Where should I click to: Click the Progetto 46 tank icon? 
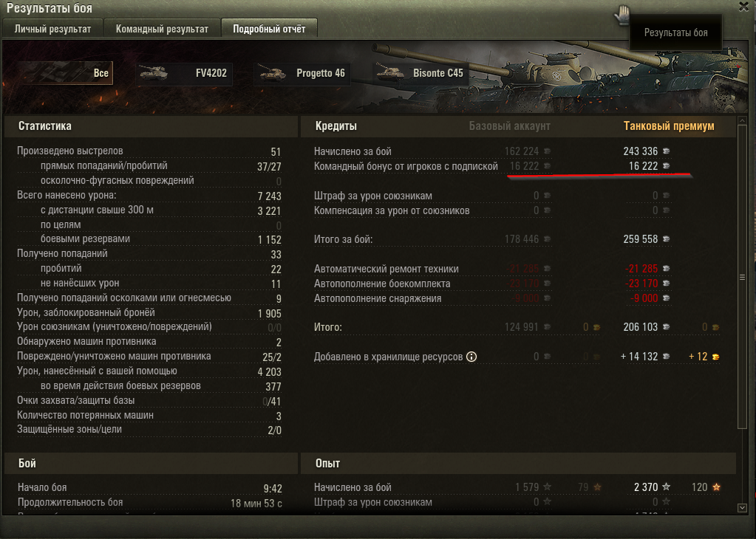(x=272, y=73)
